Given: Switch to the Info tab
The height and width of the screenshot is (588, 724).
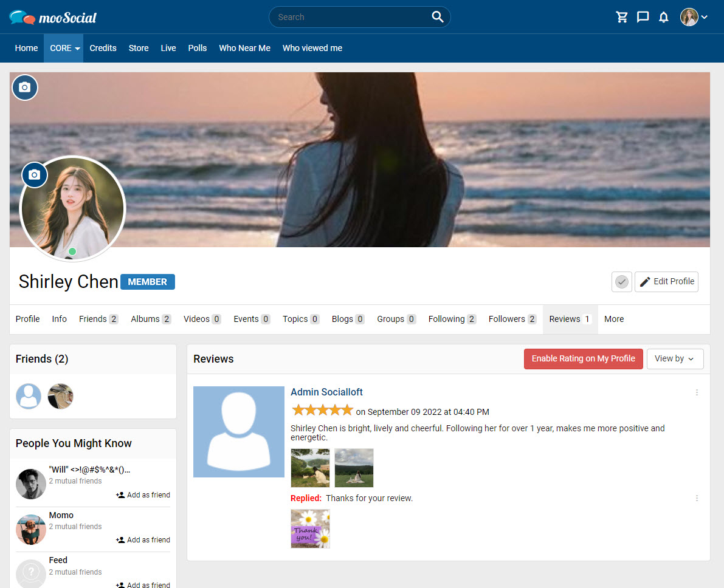Looking at the screenshot, I should 59,319.
